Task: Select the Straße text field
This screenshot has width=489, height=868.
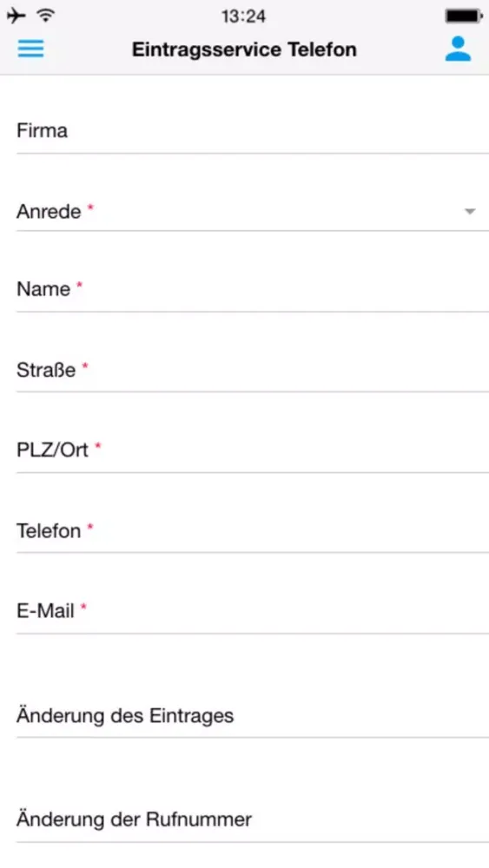Action: (x=253, y=370)
